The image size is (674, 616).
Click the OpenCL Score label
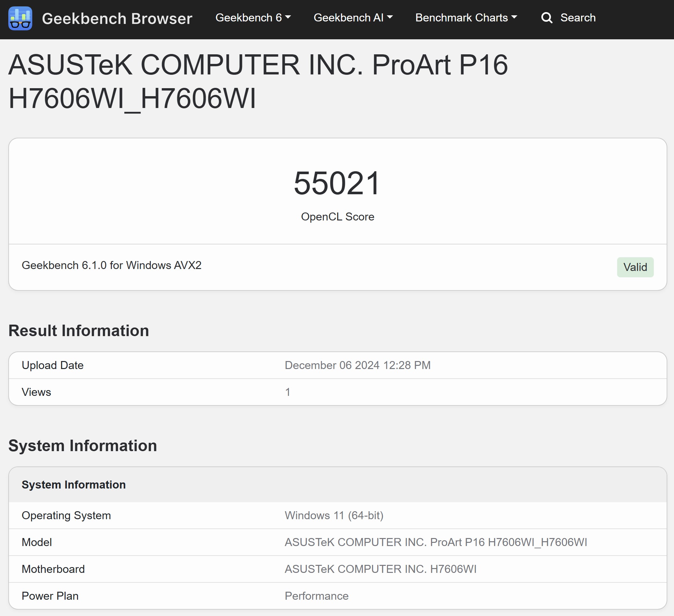338,217
